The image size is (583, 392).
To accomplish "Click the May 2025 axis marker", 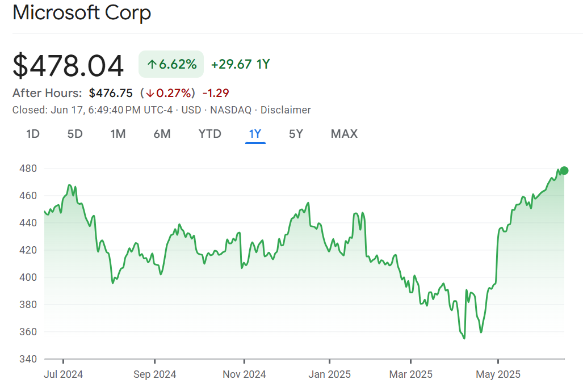I will (498, 374).
